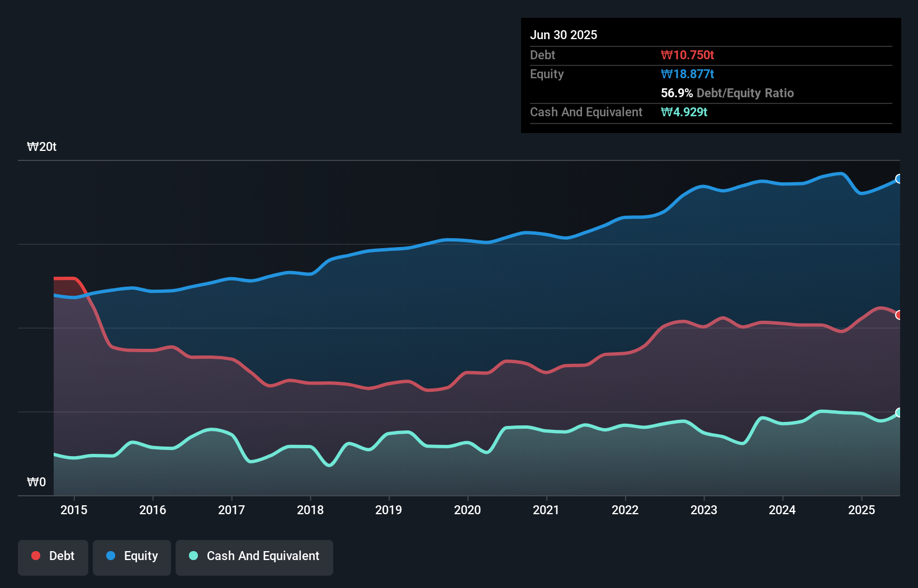Select the Equity endpoint marker on the chart
This screenshot has width=918, height=588.
898,179
